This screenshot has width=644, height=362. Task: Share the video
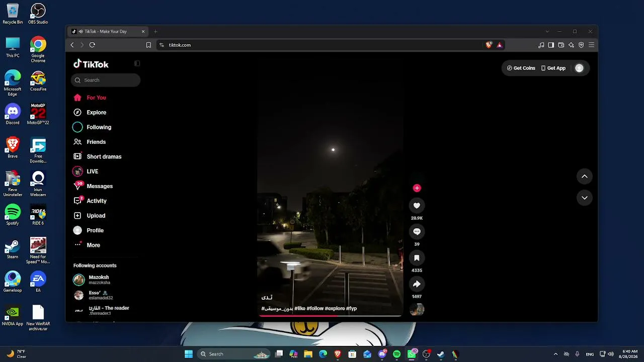pos(417,284)
